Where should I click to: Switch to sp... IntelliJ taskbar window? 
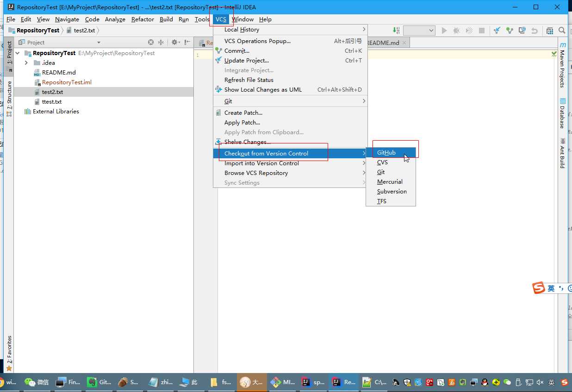pyautogui.click(x=313, y=382)
